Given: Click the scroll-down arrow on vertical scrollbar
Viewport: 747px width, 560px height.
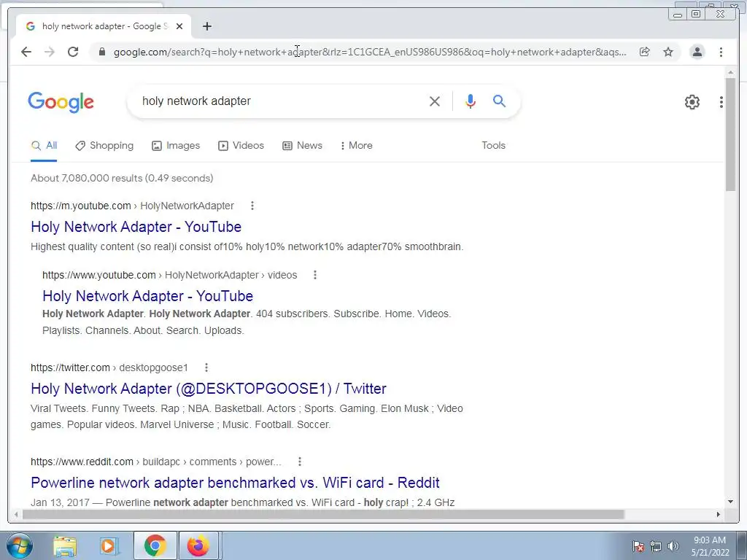Looking at the screenshot, I should 730,502.
